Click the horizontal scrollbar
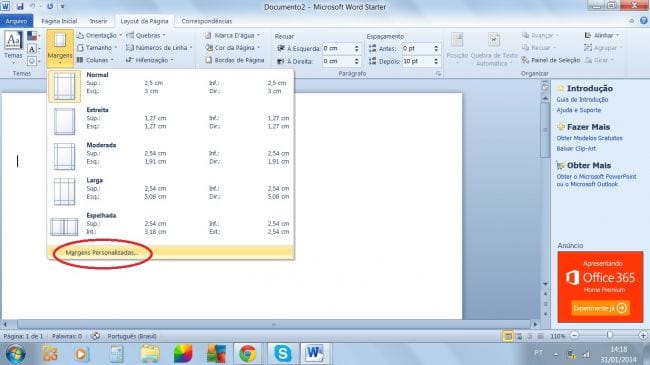 pyautogui.click(x=274, y=324)
